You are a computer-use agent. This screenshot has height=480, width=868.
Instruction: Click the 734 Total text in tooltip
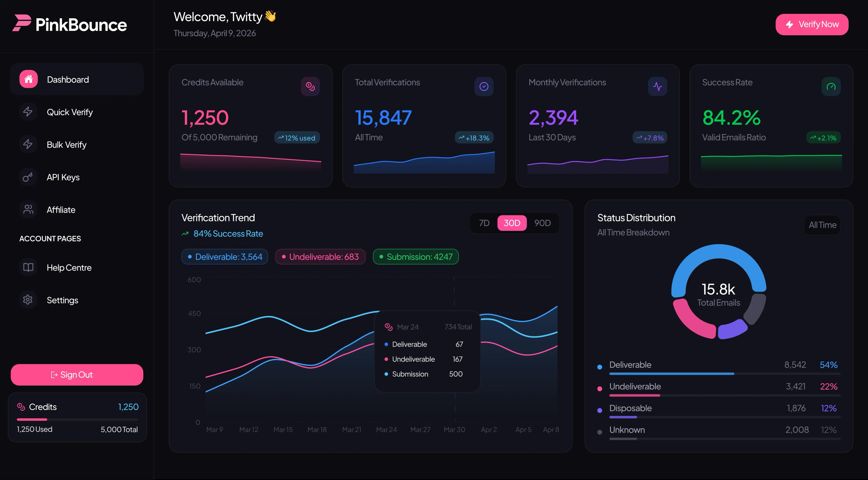(458, 327)
